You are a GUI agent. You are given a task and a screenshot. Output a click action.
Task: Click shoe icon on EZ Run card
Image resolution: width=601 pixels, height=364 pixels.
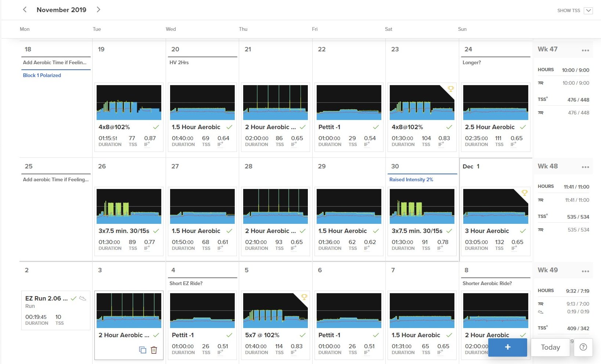(x=83, y=298)
